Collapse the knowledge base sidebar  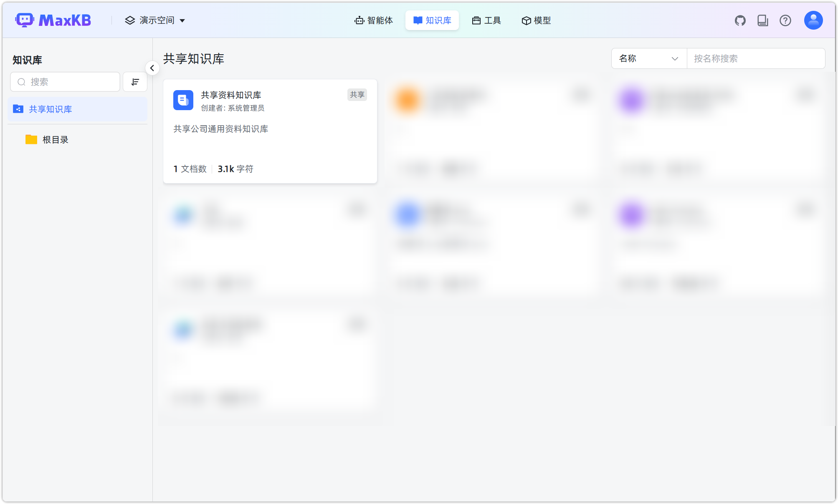[x=152, y=68]
